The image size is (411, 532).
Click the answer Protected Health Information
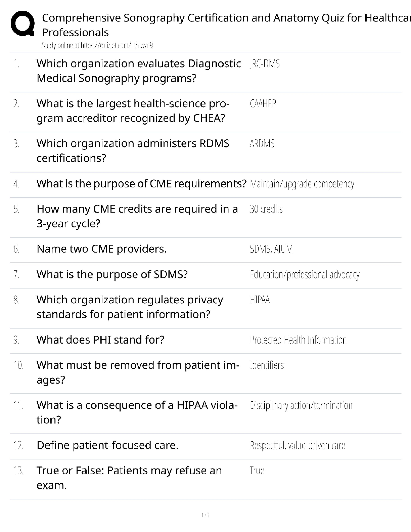[298, 340]
